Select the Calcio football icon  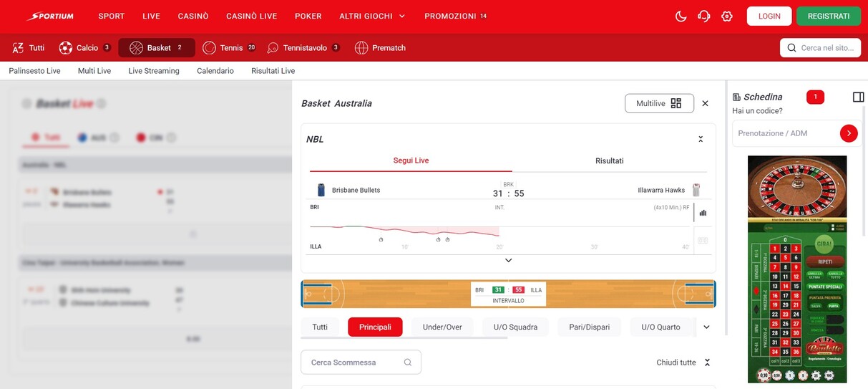coord(66,48)
